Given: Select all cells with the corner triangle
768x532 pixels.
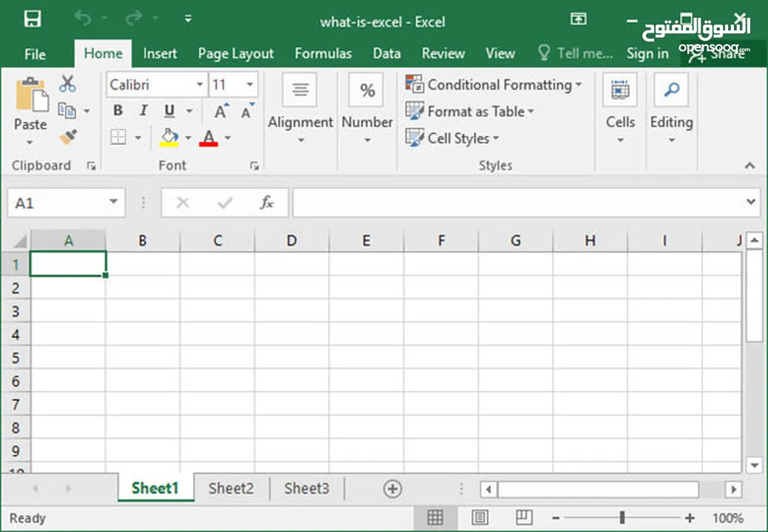Looking at the screenshot, I should (x=20, y=241).
